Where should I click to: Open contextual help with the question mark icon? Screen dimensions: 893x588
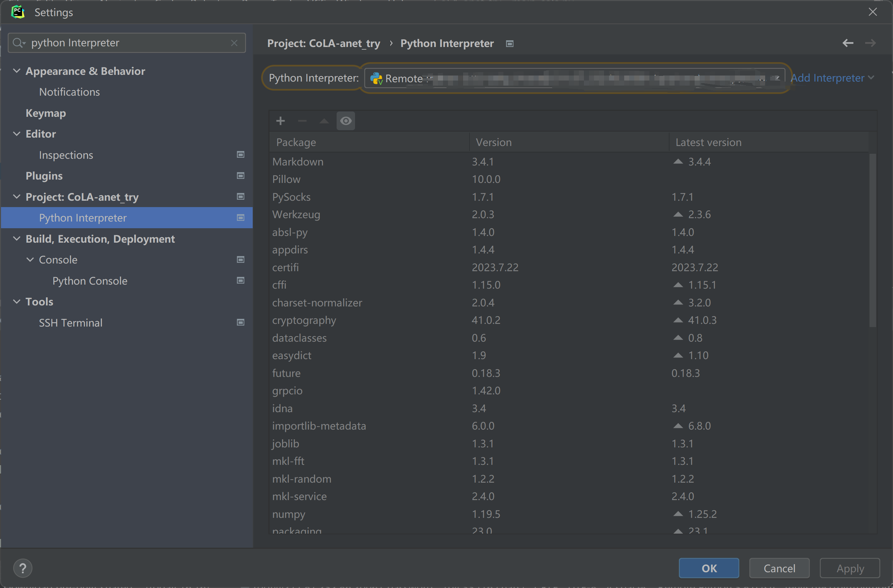coord(23,568)
